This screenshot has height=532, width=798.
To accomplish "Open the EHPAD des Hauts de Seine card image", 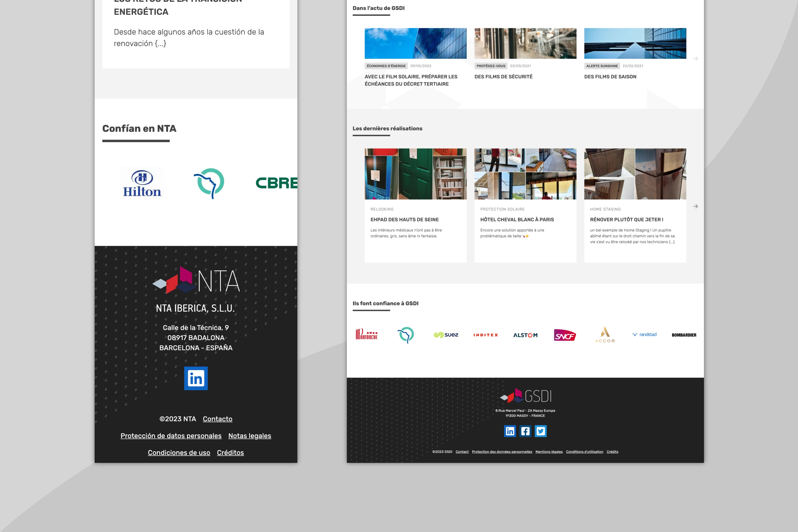I will [x=415, y=174].
